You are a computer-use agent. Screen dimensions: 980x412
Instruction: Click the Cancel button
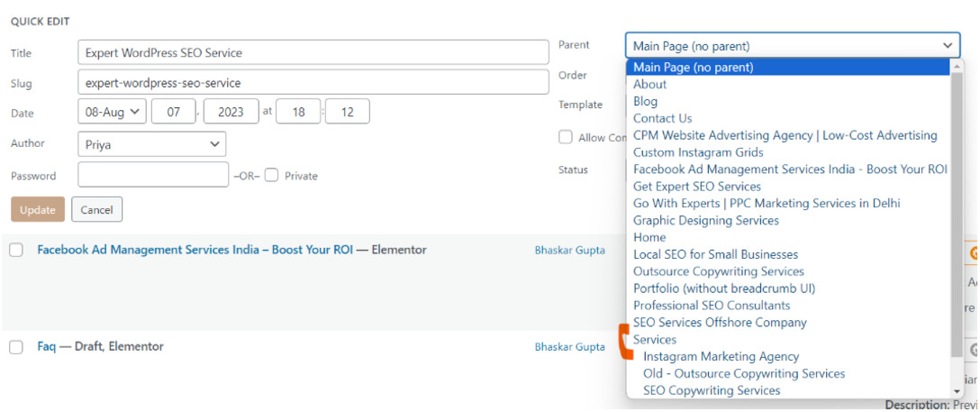click(96, 210)
